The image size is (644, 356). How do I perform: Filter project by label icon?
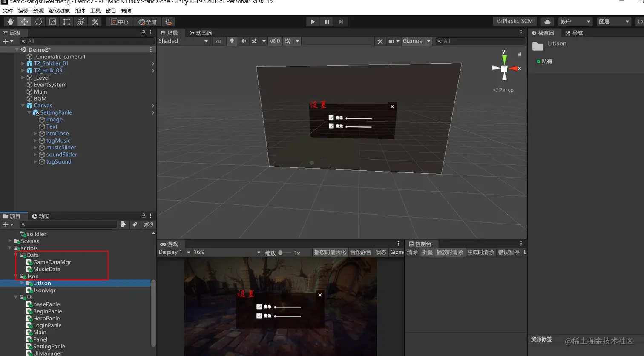coord(135,224)
